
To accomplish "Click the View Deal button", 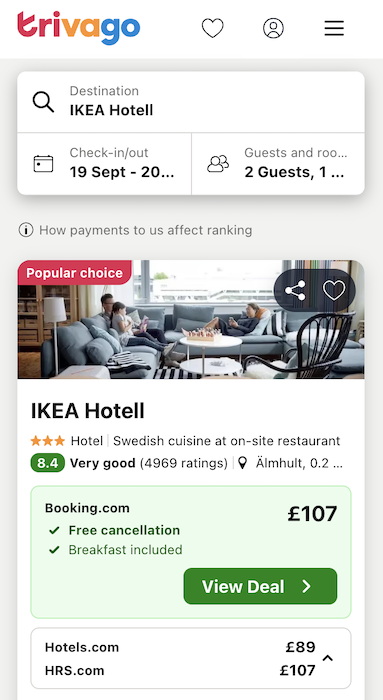I will pos(260,586).
